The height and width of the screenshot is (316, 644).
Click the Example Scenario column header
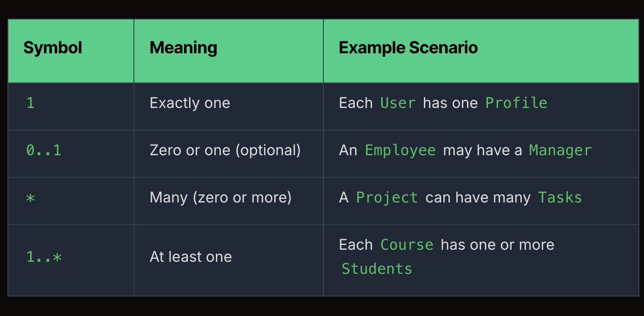coord(408,48)
